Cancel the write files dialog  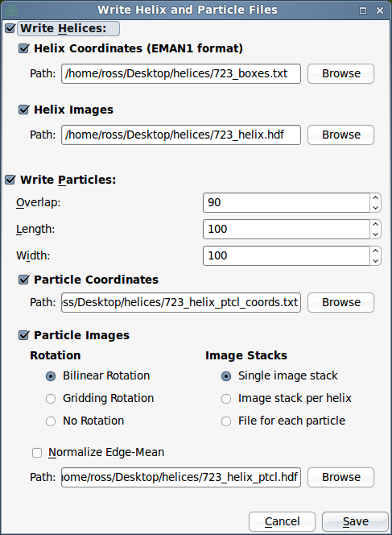click(x=282, y=521)
